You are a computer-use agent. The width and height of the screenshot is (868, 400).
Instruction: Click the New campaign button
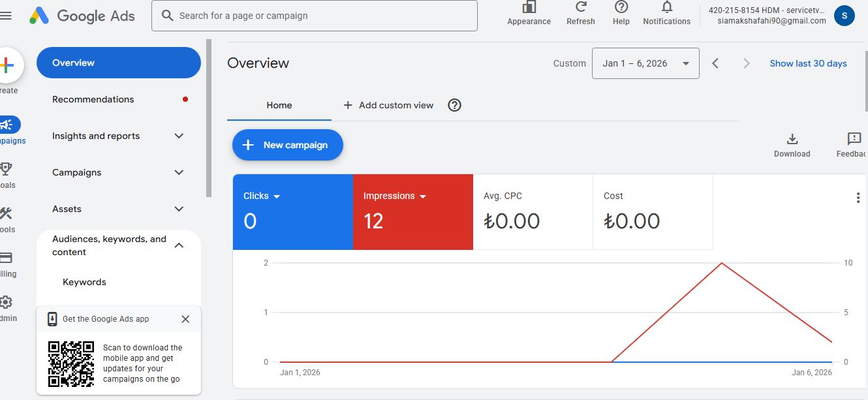287,145
